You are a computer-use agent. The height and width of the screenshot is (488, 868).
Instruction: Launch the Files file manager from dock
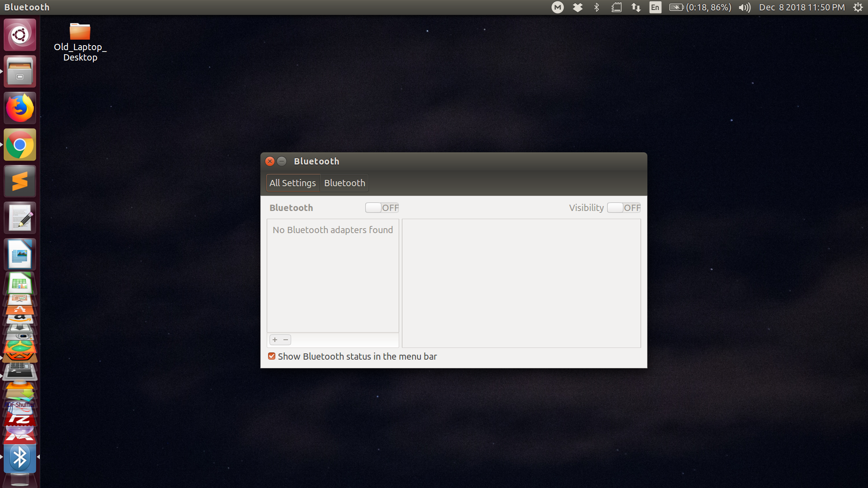[20, 71]
